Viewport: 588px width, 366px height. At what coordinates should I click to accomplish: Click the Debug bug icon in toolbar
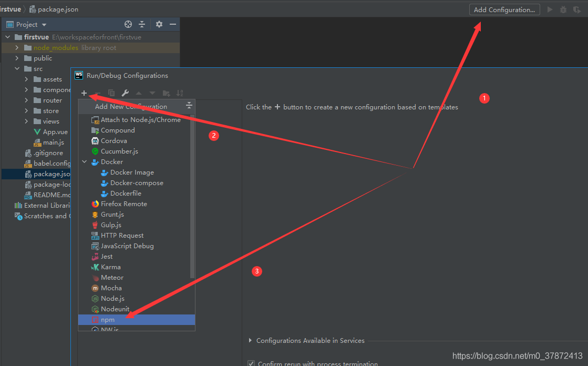563,10
